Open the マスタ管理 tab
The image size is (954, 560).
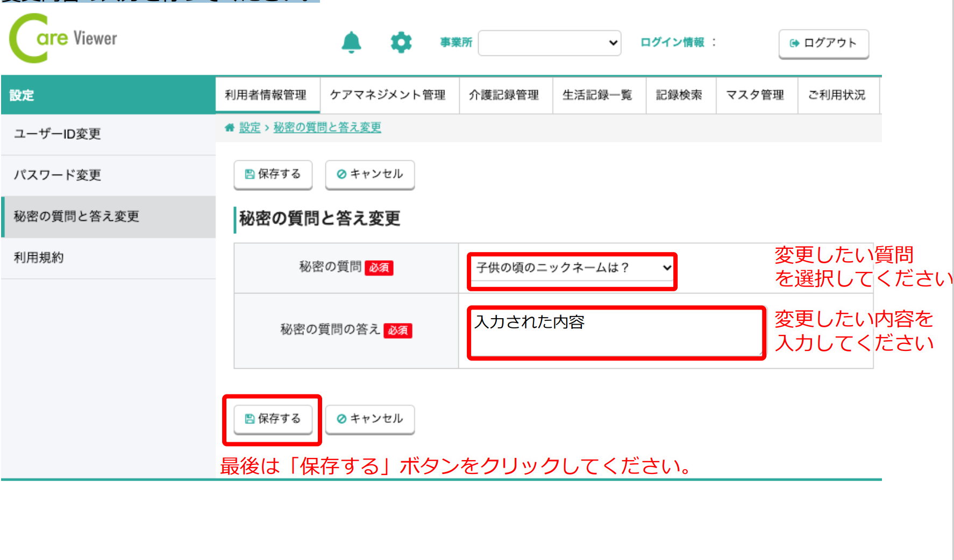[x=756, y=95]
